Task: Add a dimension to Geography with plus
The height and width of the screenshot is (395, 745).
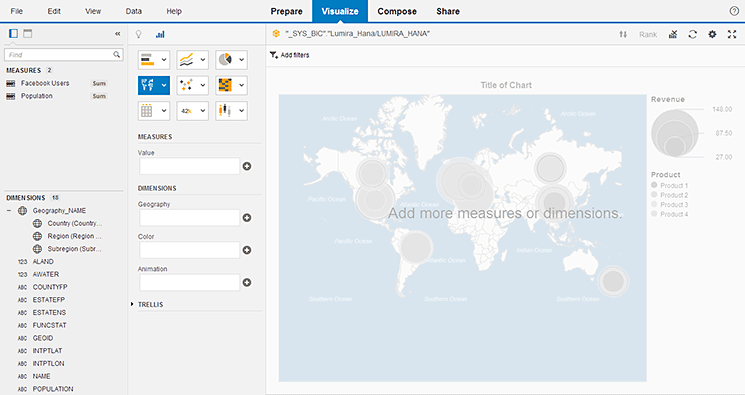Action: pos(247,218)
